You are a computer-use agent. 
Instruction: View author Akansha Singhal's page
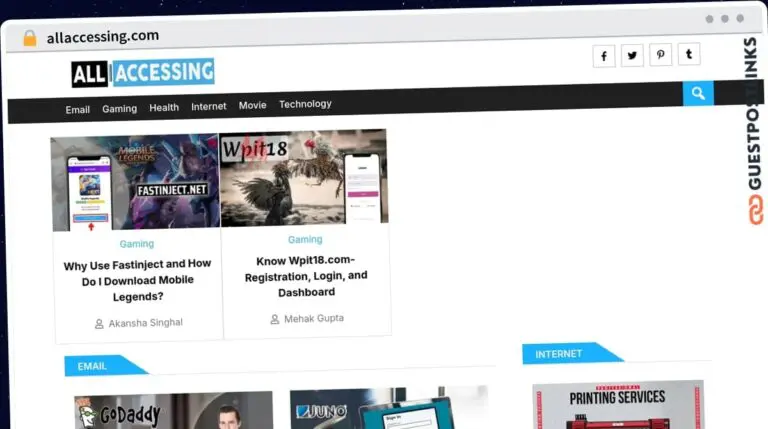click(145, 323)
